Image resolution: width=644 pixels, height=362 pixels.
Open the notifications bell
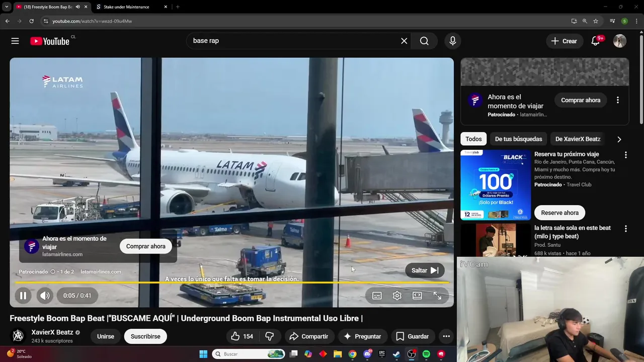click(596, 41)
